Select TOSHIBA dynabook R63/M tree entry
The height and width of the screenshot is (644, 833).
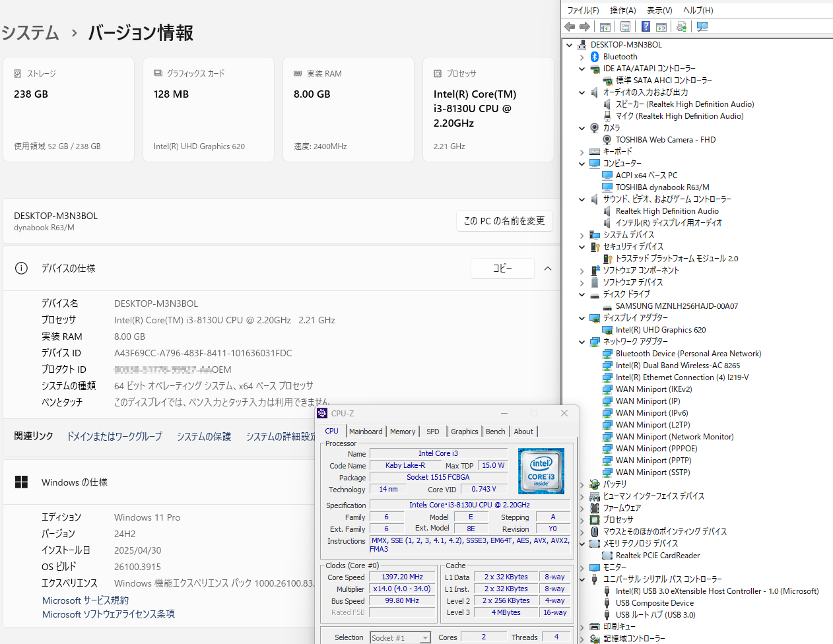tap(662, 187)
